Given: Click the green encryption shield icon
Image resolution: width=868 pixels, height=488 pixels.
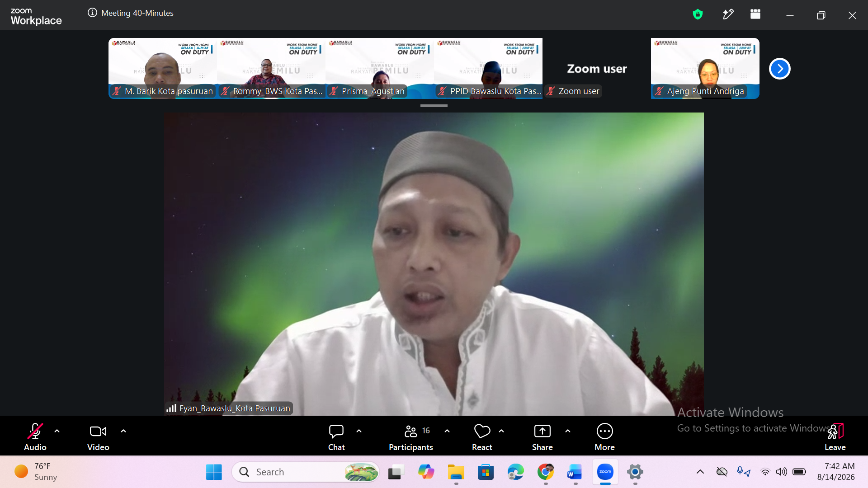Looking at the screenshot, I should [698, 14].
